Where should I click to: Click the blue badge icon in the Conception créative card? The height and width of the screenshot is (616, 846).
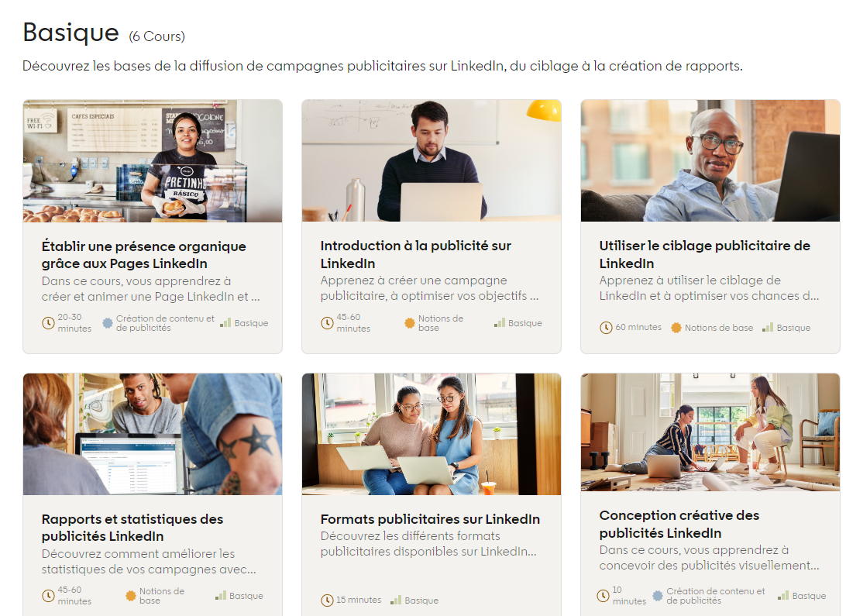pos(658,596)
